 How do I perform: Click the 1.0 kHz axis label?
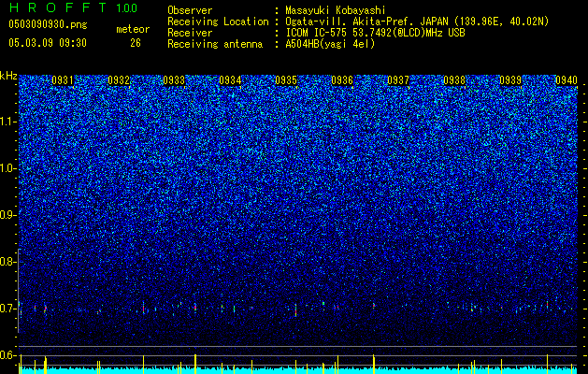7,168
